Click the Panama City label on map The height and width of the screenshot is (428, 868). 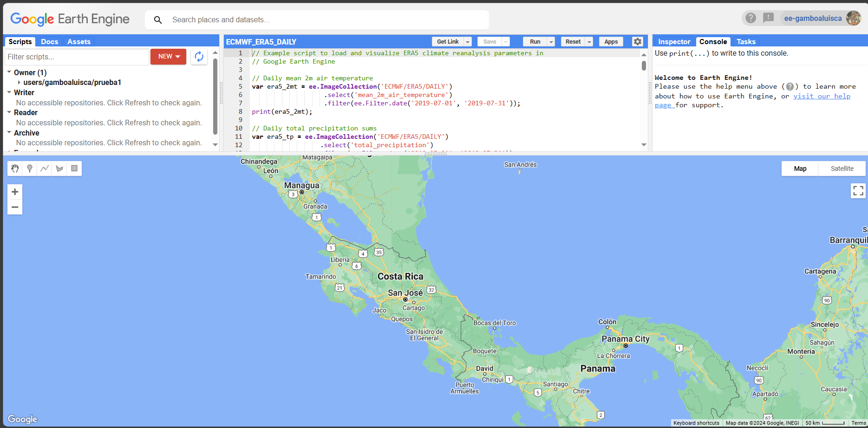(x=626, y=339)
